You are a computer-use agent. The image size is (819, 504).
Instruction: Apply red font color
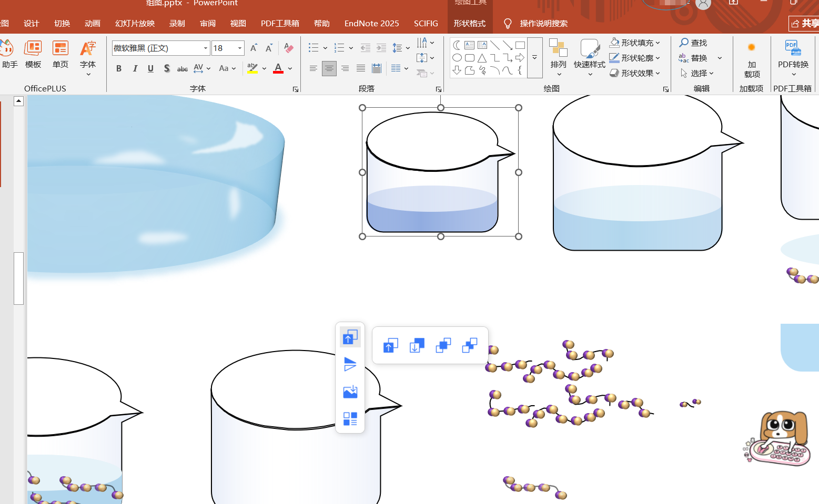(278, 68)
